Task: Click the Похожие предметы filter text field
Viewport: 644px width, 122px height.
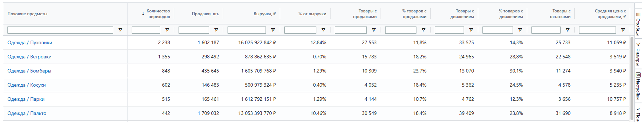Action: (60, 30)
